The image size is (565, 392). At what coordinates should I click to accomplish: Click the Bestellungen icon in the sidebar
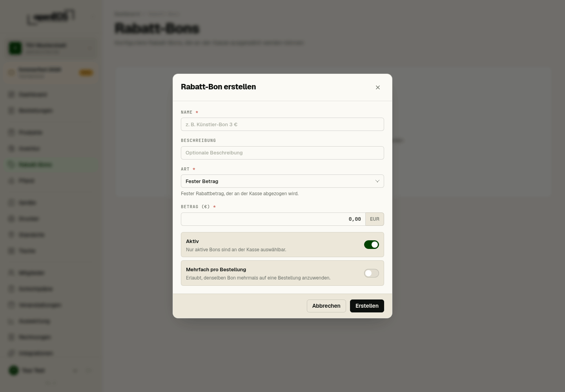(11, 111)
